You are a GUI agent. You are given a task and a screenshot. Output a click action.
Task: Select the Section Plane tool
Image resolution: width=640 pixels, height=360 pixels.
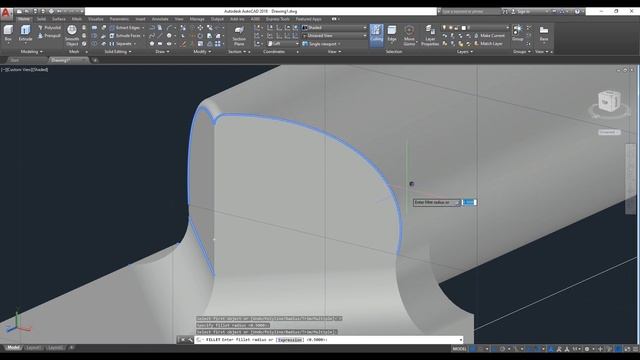click(239, 36)
